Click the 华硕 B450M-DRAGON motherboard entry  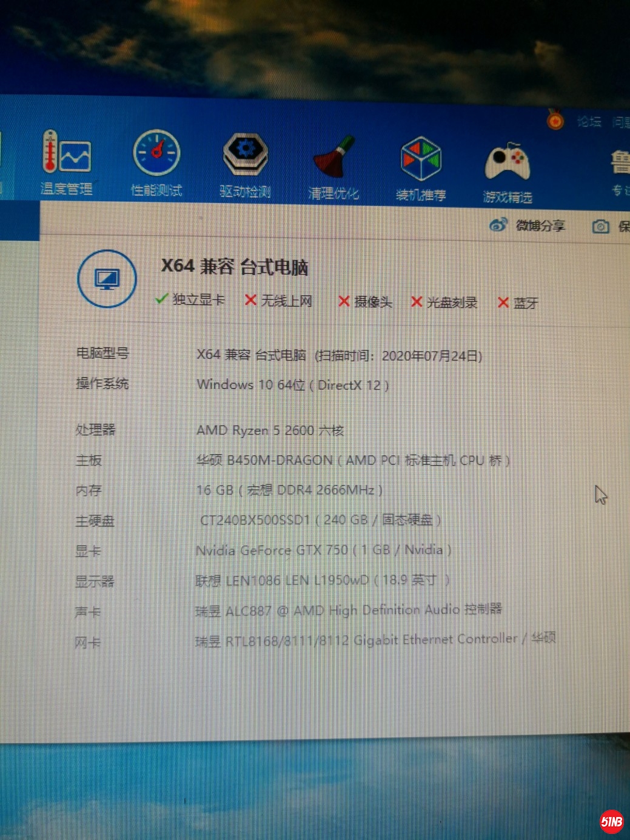(x=353, y=461)
